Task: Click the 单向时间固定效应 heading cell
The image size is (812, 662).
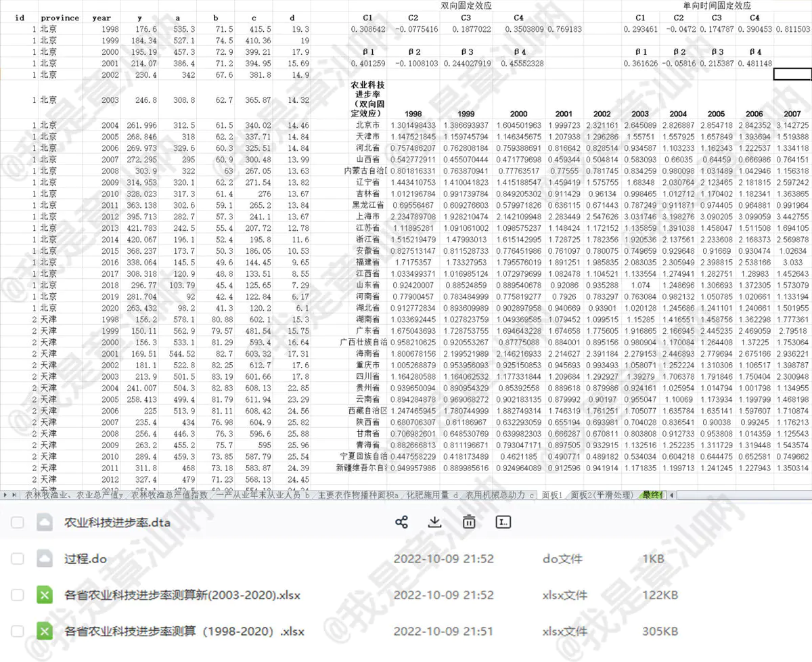Action: click(x=716, y=5)
